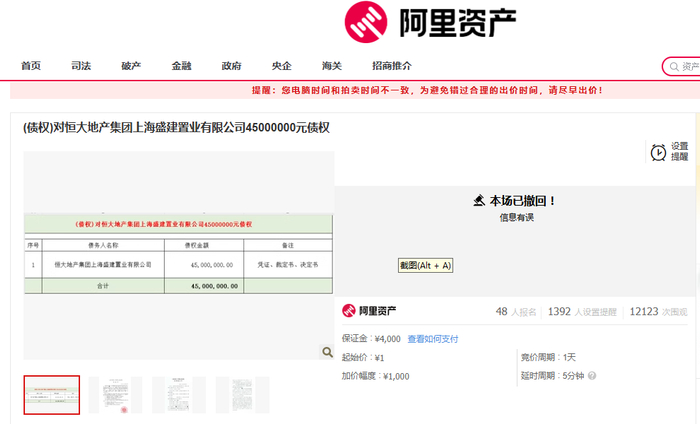This screenshot has width=700, height=424.
Task: Click the help question mark beside 延时周期
Action: point(592,376)
